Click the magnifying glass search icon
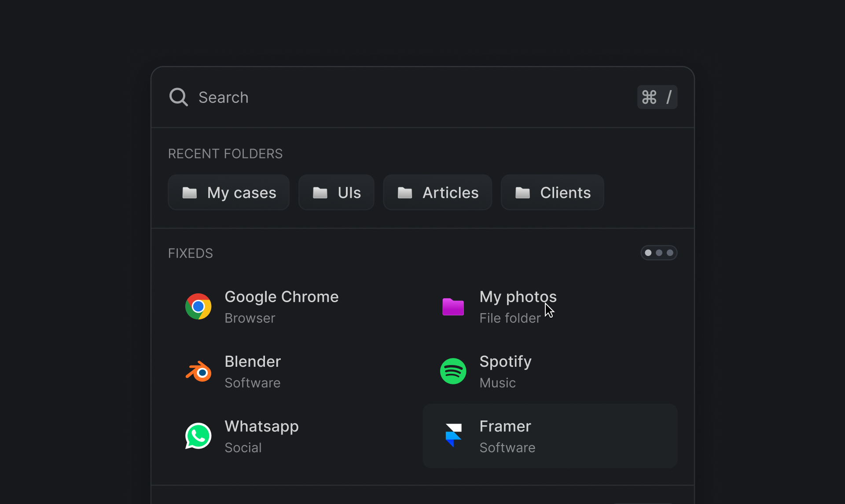 coord(178,97)
